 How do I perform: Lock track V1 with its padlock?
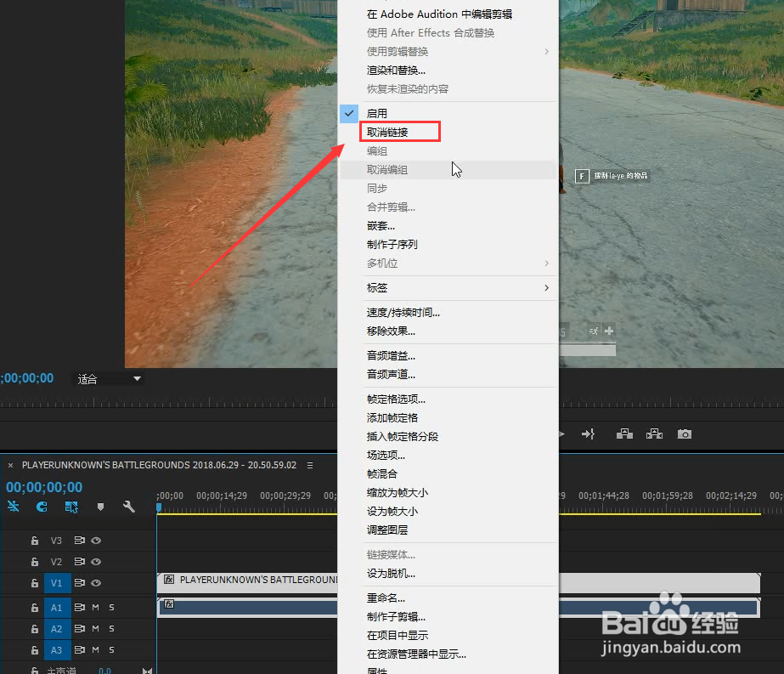pos(35,583)
